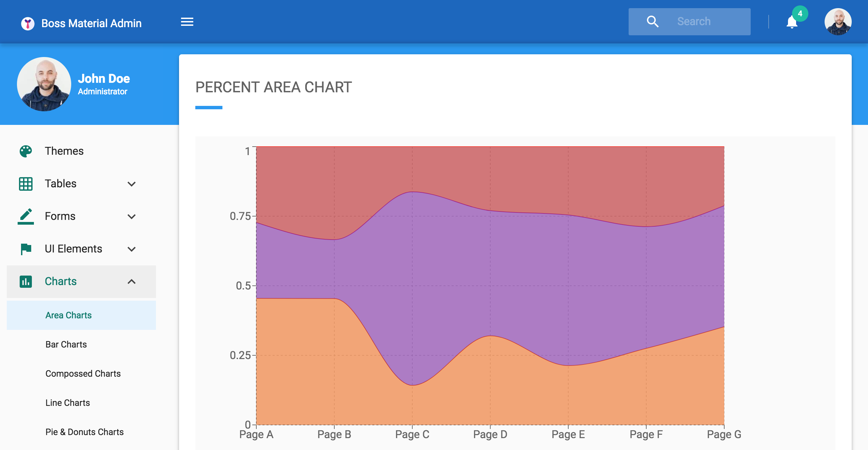Collapse the Charts menu chevron
868x450 pixels.
tap(132, 282)
